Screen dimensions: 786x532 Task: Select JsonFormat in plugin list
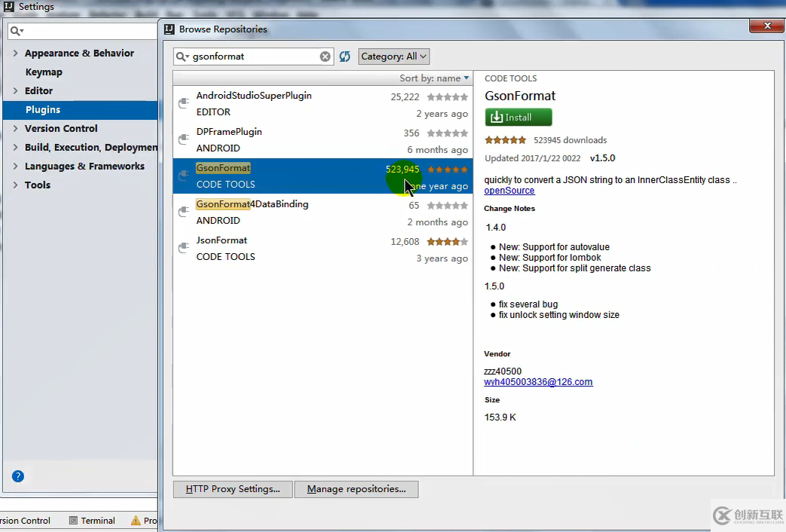click(x=323, y=248)
